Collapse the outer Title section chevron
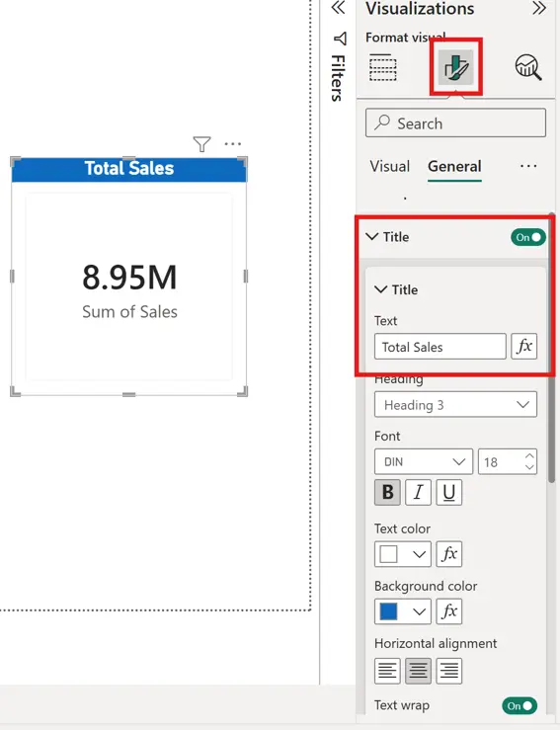 (371, 236)
